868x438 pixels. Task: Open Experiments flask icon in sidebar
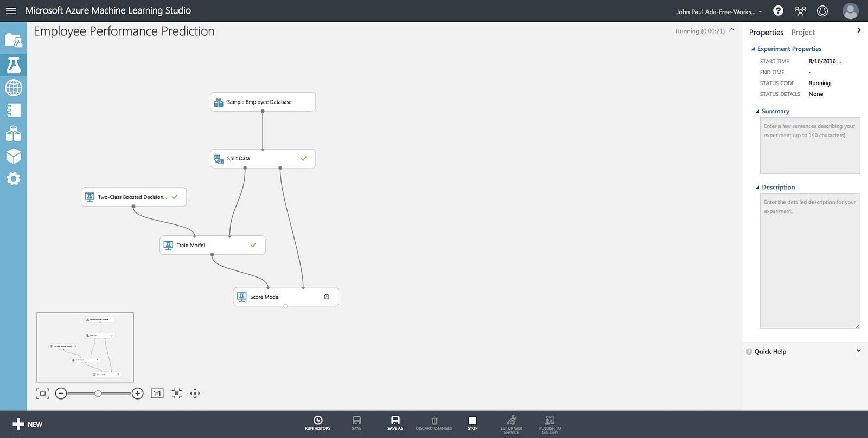point(14,65)
